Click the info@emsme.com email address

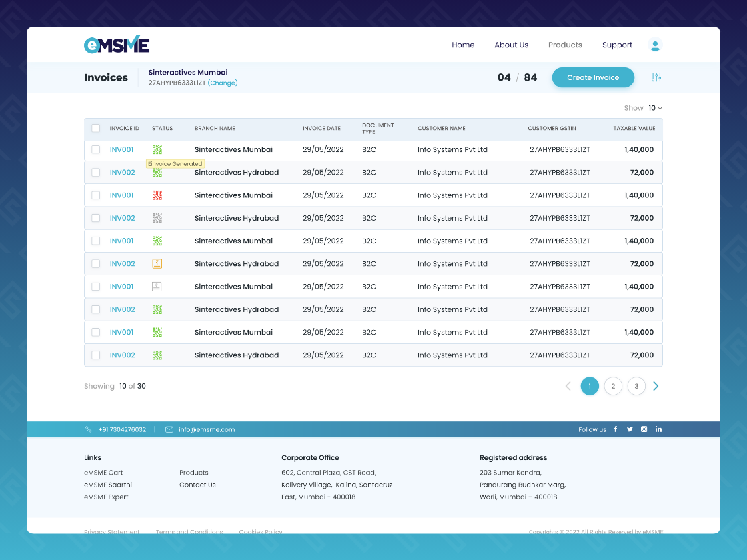click(207, 429)
